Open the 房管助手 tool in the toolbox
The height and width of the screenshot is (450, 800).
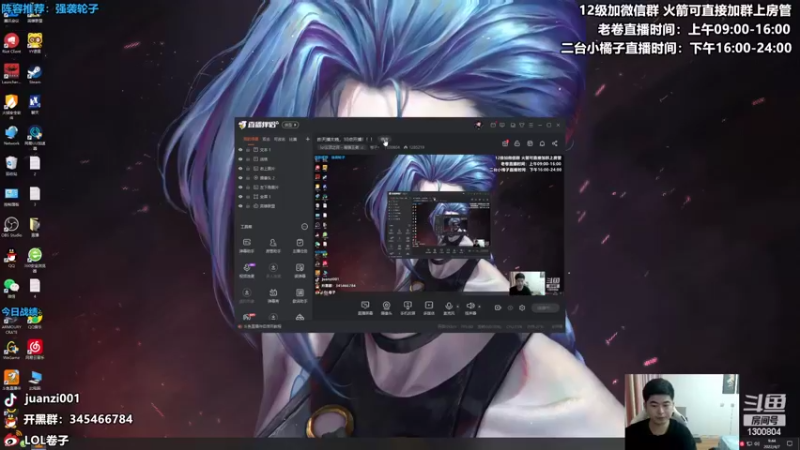point(273,245)
